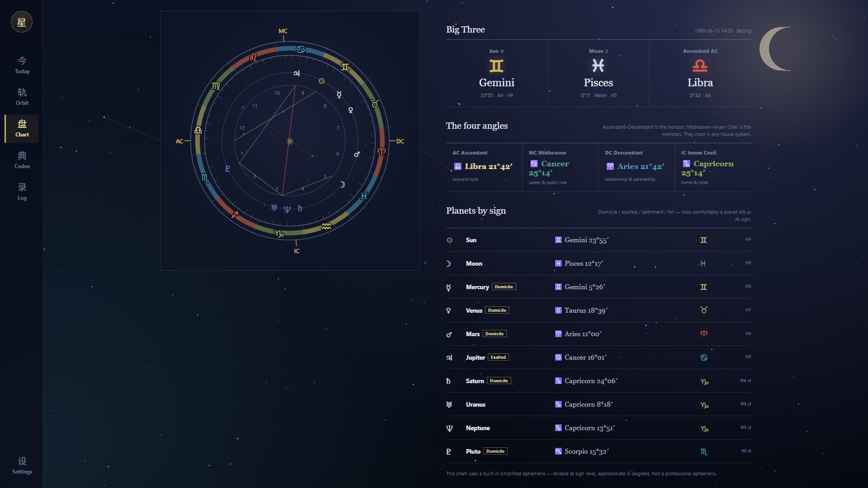The image size is (868, 488).
Task: Click the Moon crescent on chart wheel
Action: click(x=342, y=184)
